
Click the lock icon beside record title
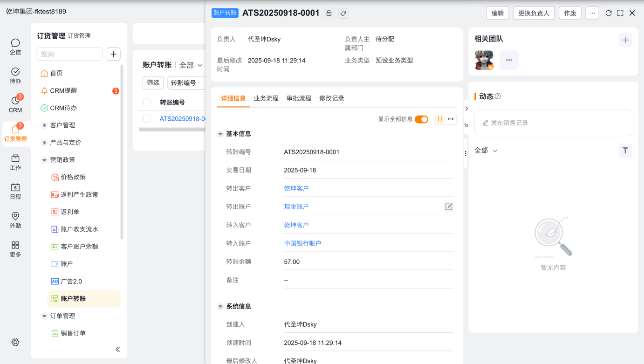(x=329, y=13)
